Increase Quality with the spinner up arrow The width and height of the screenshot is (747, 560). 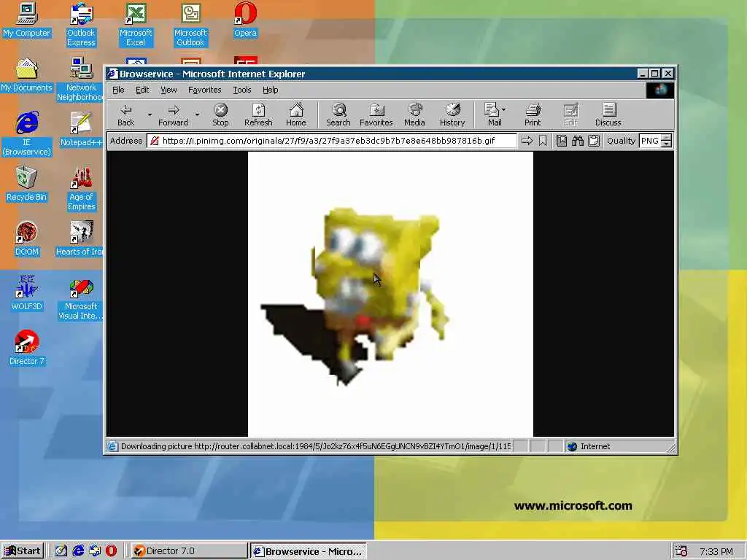tap(667, 138)
